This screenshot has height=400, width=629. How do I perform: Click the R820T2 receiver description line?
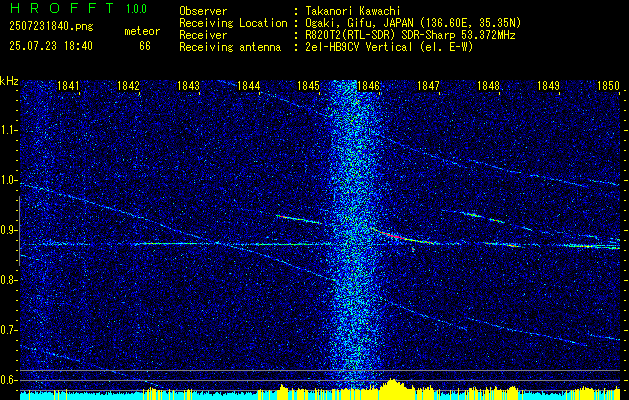(x=410, y=35)
